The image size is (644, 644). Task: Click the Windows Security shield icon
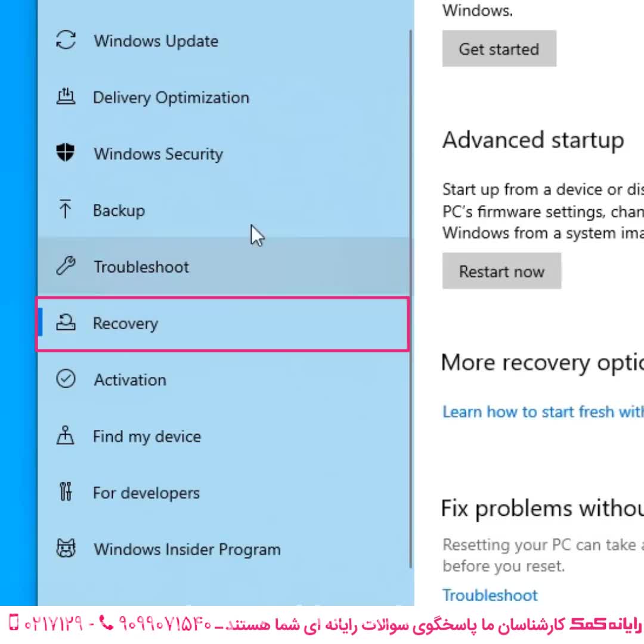click(x=66, y=153)
